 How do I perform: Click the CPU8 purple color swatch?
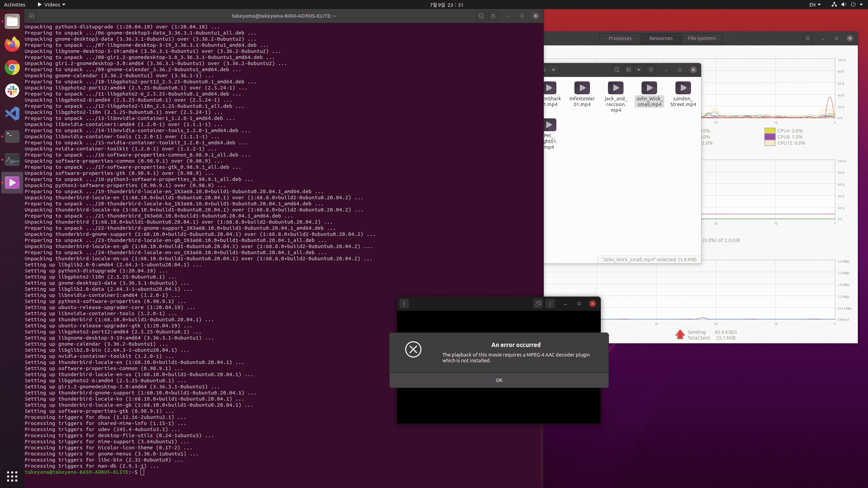click(x=770, y=137)
